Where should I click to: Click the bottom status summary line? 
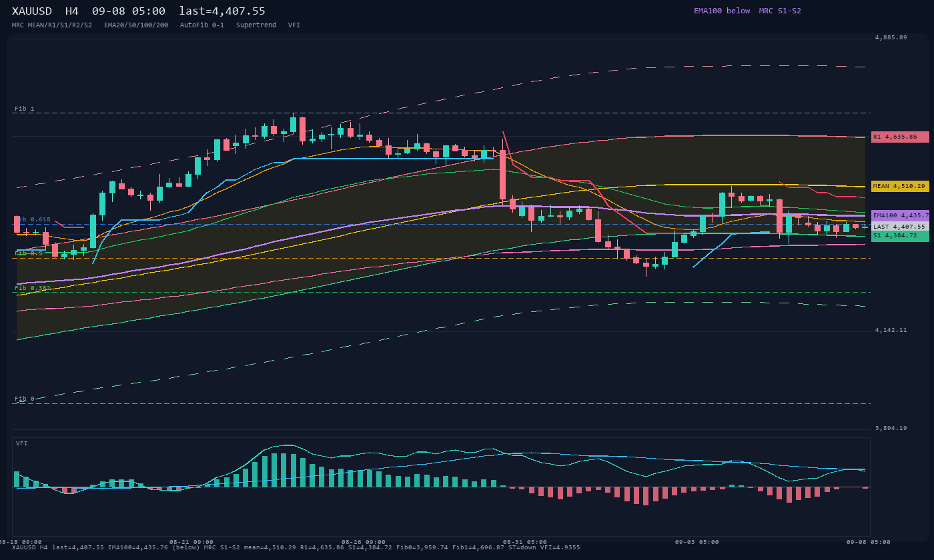[296, 547]
